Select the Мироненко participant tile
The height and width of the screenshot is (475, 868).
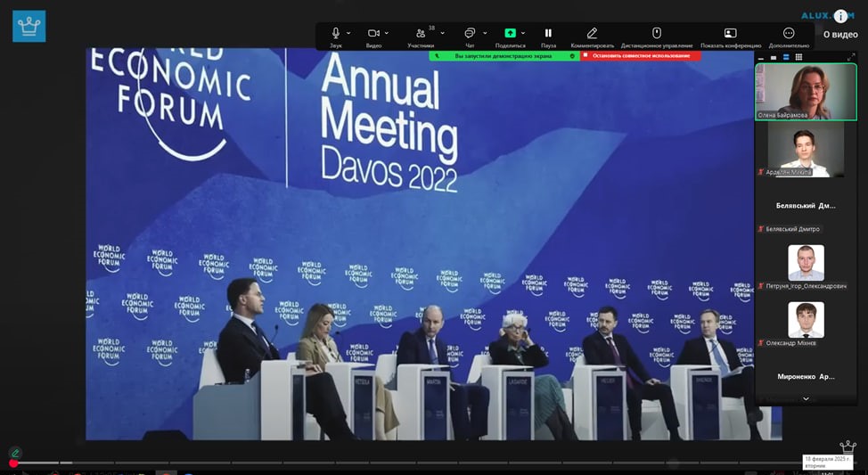pos(806,376)
